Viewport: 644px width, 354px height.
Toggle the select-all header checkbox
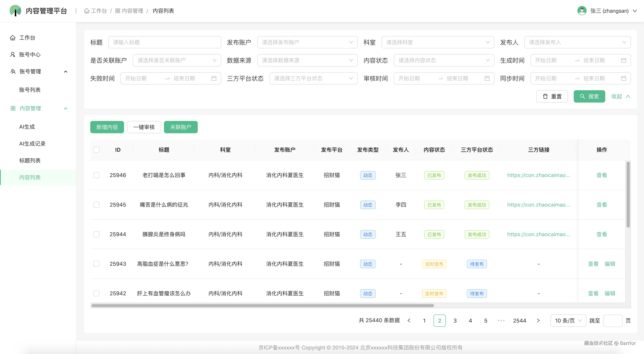(96, 150)
